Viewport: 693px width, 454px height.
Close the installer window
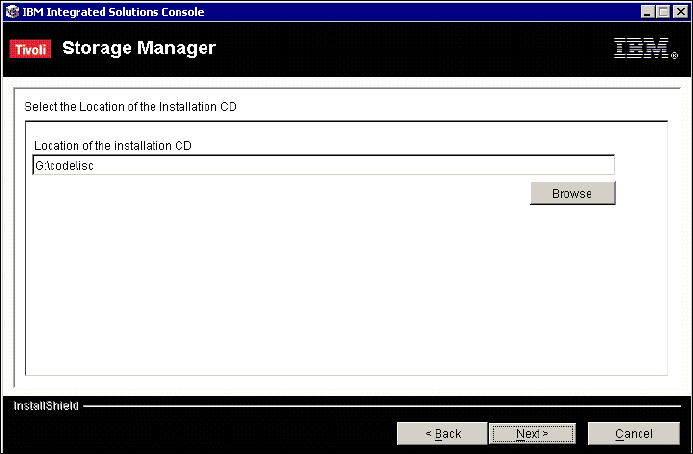click(x=681, y=11)
